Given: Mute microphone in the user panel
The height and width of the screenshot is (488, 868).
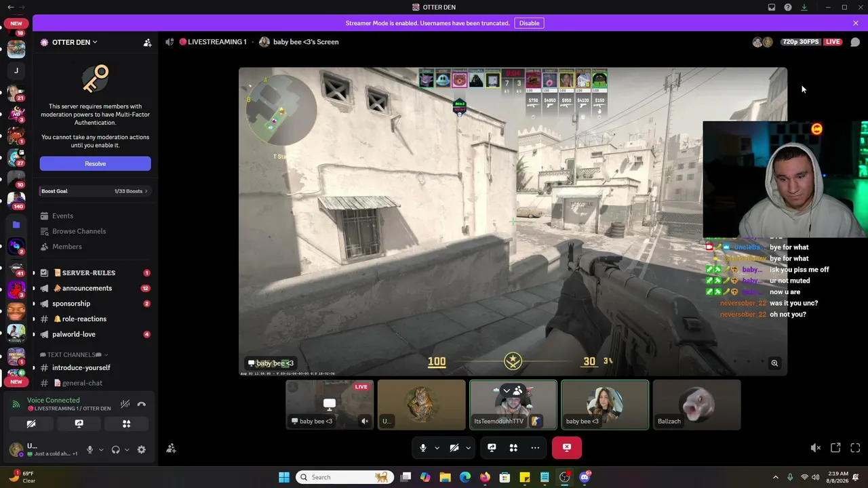Looking at the screenshot, I should coord(90,449).
